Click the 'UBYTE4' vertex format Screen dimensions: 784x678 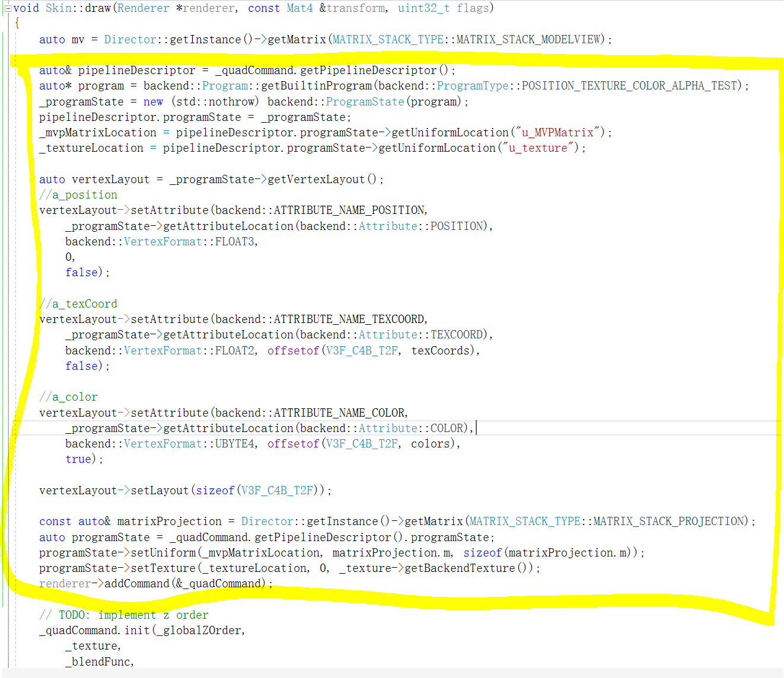pyautogui.click(x=235, y=444)
